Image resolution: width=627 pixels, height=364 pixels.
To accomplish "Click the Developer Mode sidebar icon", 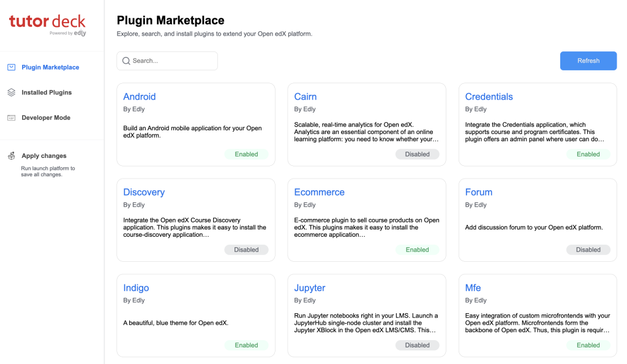I will pos(11,117).
